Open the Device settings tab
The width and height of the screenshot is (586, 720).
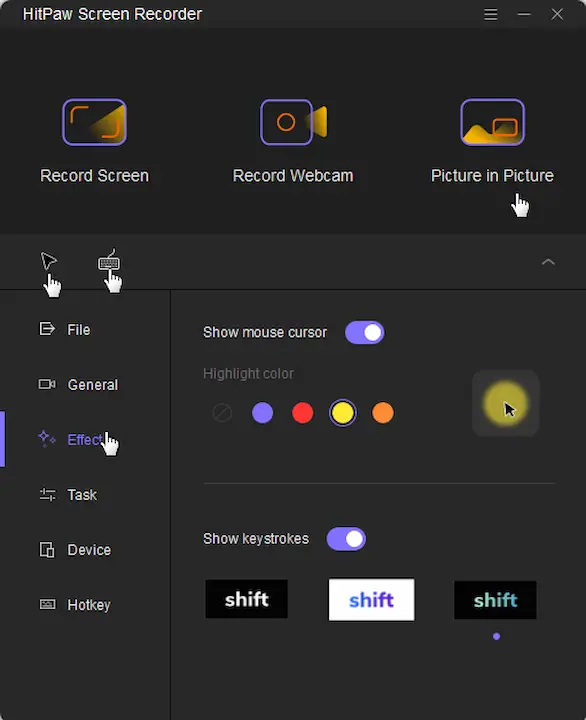(75, 550)
